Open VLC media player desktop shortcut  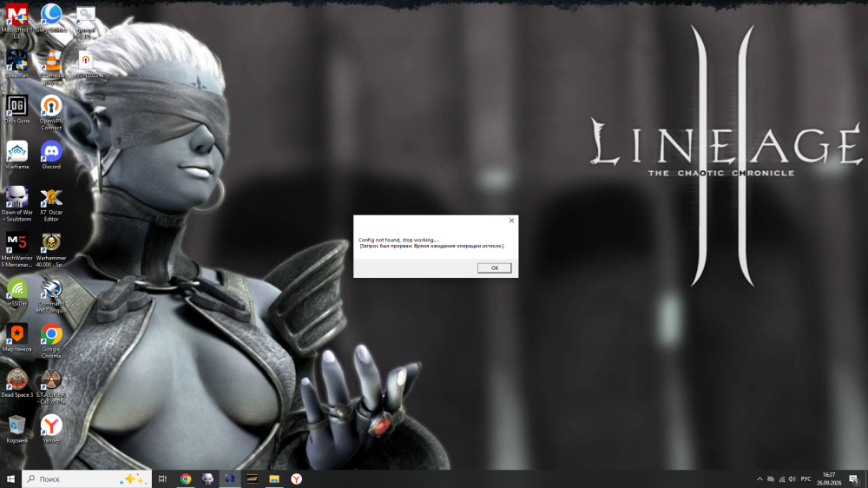tap(51, 67)
